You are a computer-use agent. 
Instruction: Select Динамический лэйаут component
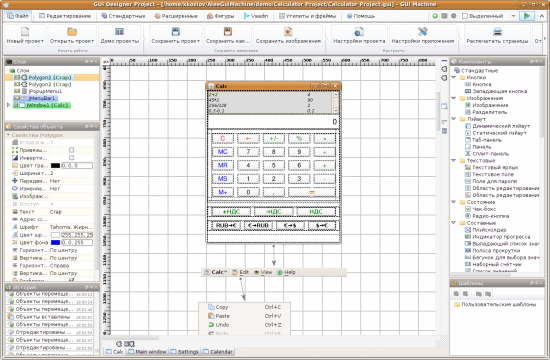point(501,126)
